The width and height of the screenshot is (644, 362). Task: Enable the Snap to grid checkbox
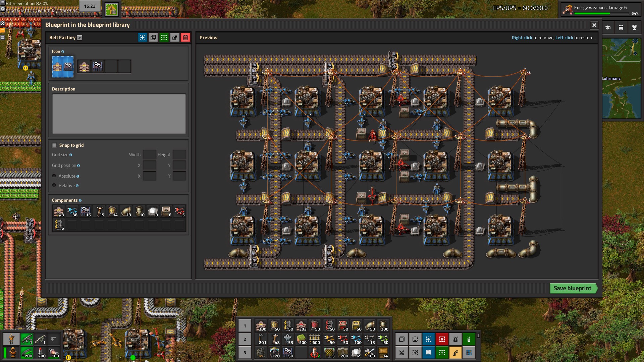(54, 145)
